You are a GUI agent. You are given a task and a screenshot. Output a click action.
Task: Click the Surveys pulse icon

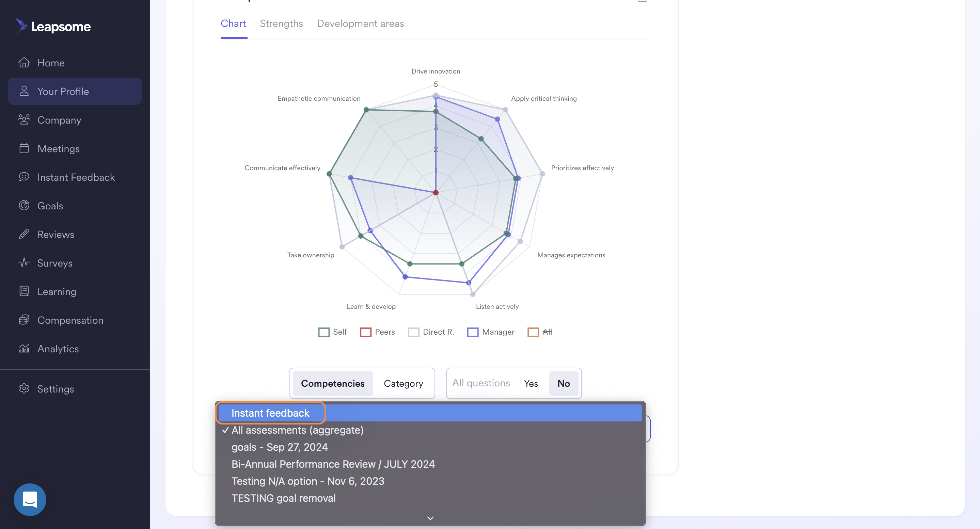[x=24, y=262]
